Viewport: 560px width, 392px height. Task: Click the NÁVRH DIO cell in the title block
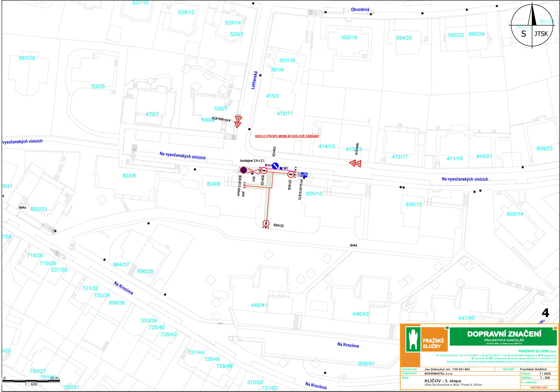539,387
